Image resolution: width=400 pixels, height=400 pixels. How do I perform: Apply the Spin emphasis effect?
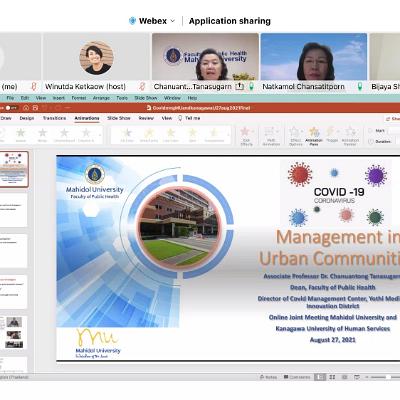coord(192,135)
